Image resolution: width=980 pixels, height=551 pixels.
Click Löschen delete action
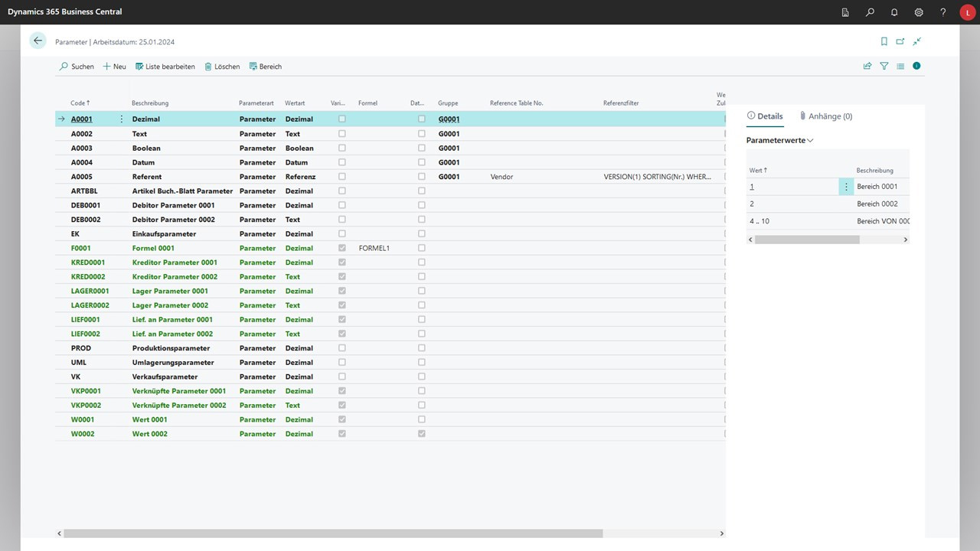coord(222,67)
